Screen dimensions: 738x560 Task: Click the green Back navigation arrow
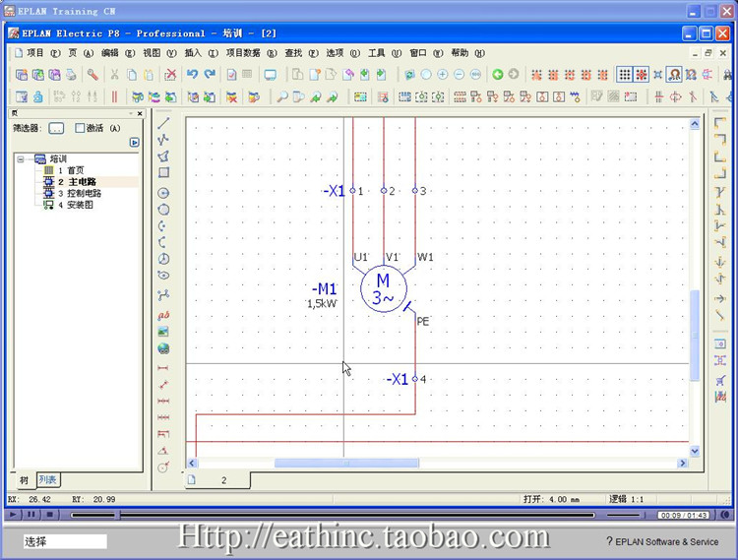[x=498, y=75]
